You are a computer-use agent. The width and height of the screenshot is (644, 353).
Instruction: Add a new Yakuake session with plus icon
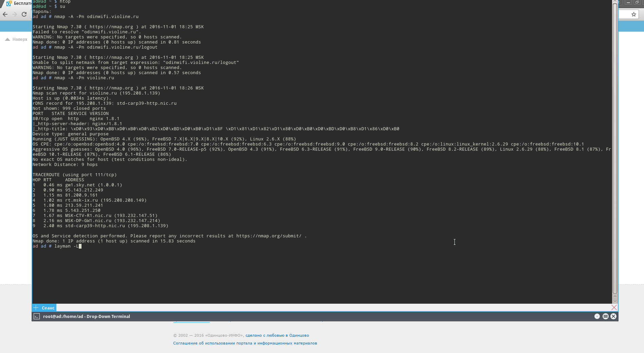point(36,308)
